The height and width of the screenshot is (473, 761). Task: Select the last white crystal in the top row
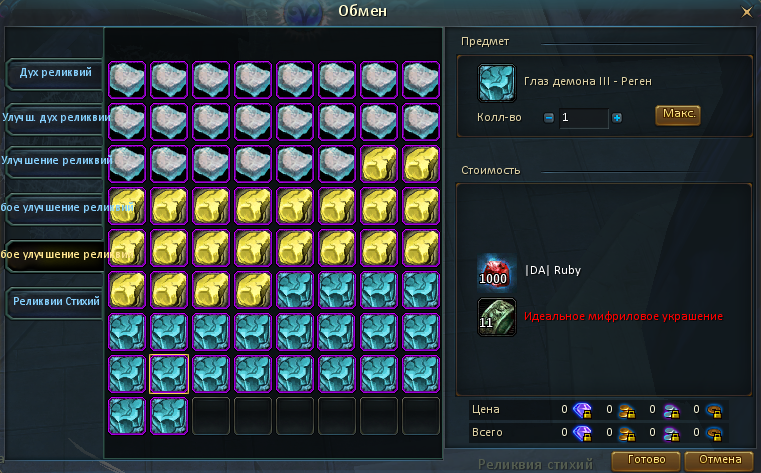pyautogui.click(x=421, y=80)
